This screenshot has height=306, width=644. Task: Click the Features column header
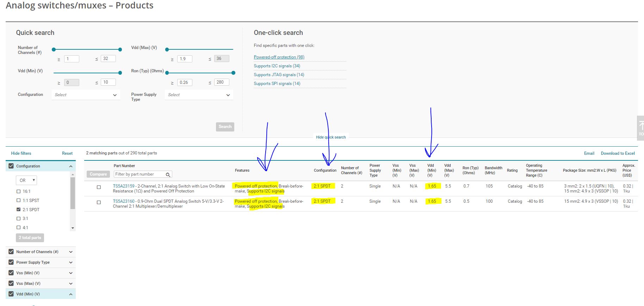click(x=242, y=171)
